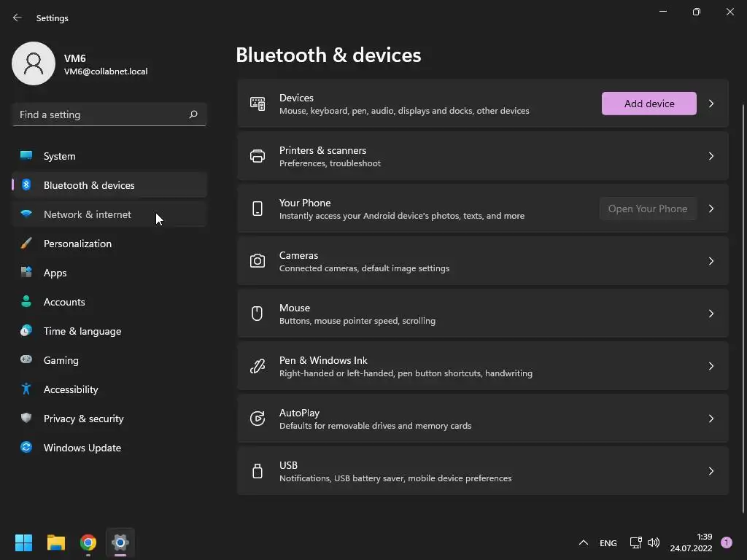Select Network & internet in sidebar
Image resolution: width=747 pixels, height=560 pixels.
[88, 214]
